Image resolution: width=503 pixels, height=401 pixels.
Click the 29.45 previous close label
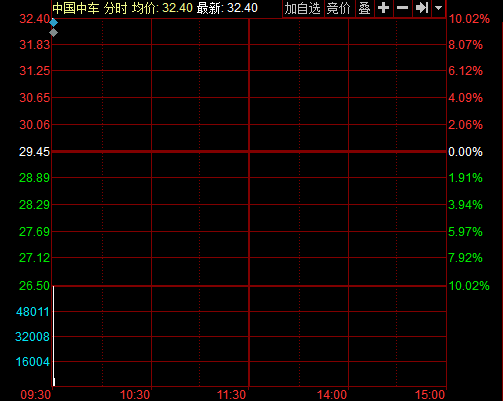click(35, 152)
